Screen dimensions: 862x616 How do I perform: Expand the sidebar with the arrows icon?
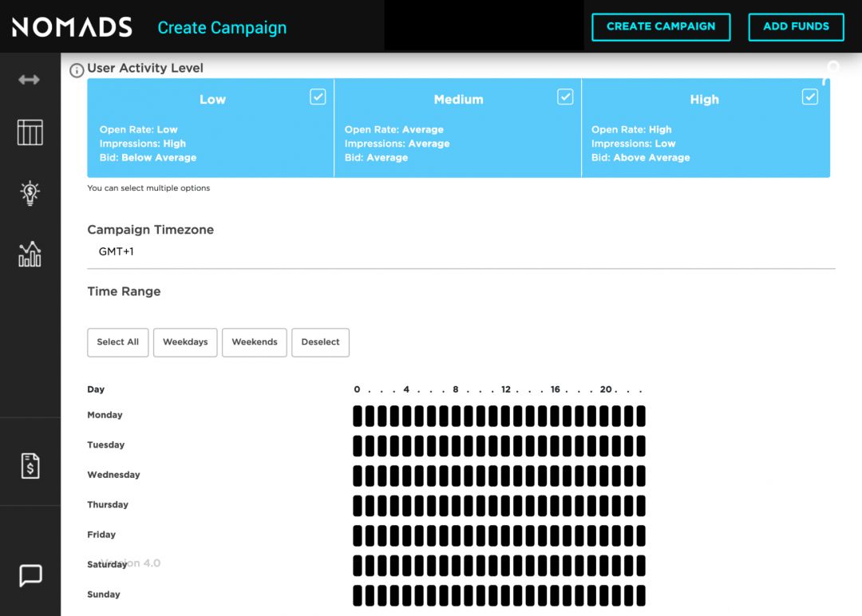pyautogui.click(x=30, y=78)
